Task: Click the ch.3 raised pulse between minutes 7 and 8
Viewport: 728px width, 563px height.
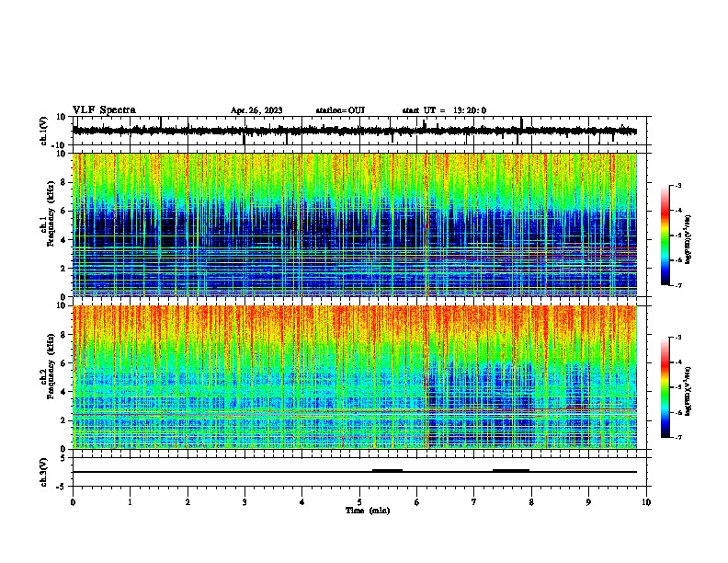Action: tap(511, 470)
